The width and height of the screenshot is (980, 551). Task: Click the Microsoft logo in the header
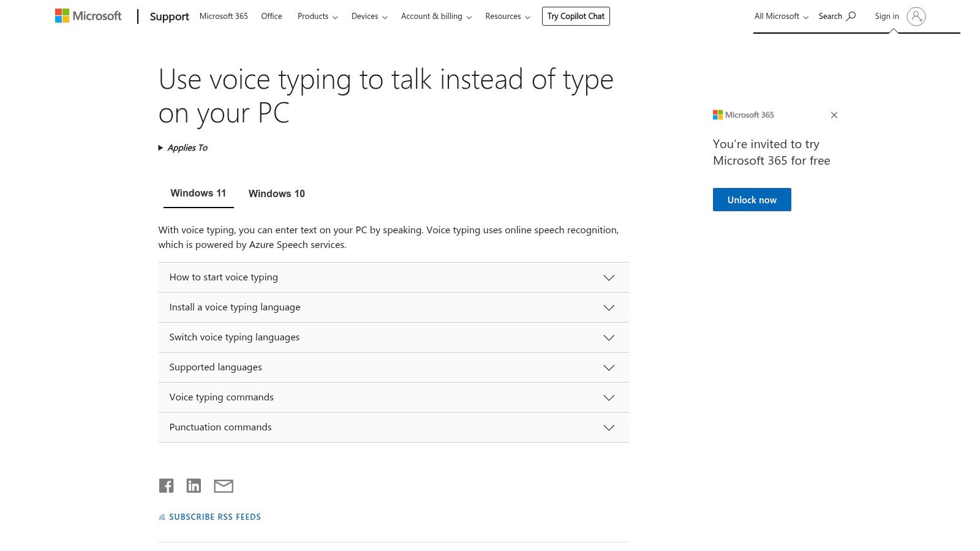coord(88,15)
